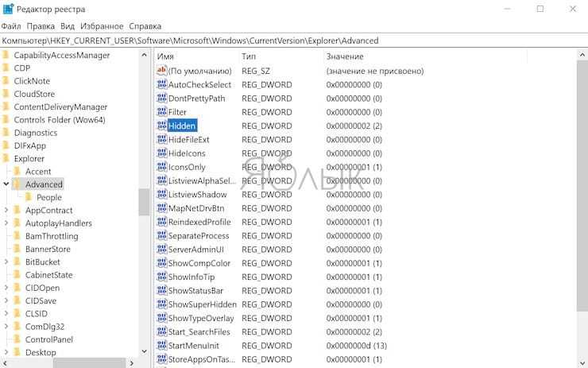Click the DWORD icon beside ShowCompColor

[161, 263]
